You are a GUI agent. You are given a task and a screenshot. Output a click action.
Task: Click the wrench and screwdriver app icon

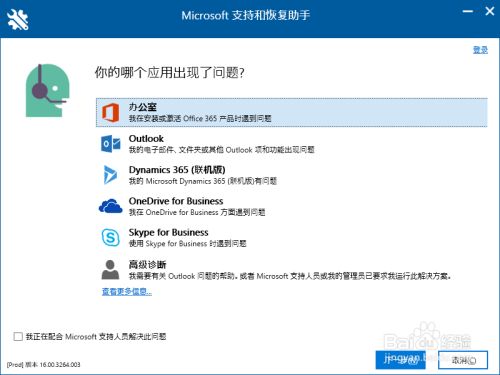(18, 19)
